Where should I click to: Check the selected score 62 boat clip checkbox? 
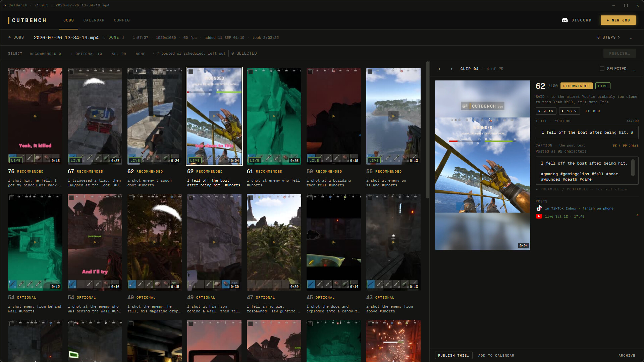click(191, 72)
